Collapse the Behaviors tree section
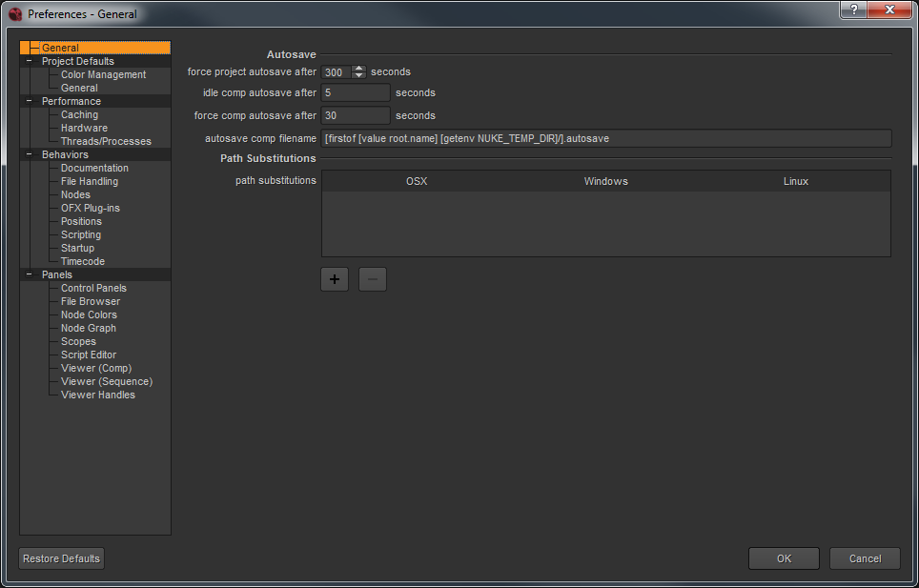 [29, 154]
